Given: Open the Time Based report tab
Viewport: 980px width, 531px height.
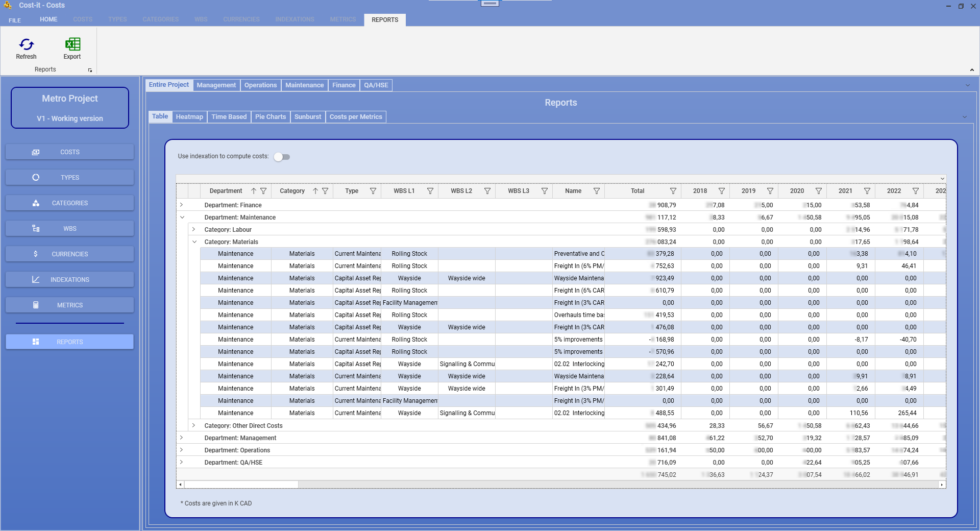Looking at the screenshot, I should tap(229, 117).
